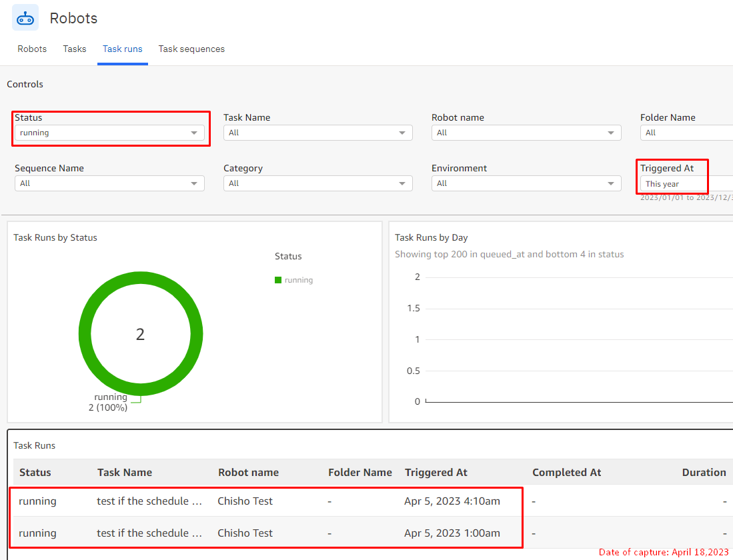Open the Task Name filter dropdown
The height and width of the screenshot is (560, 733).
click(317, 133)
